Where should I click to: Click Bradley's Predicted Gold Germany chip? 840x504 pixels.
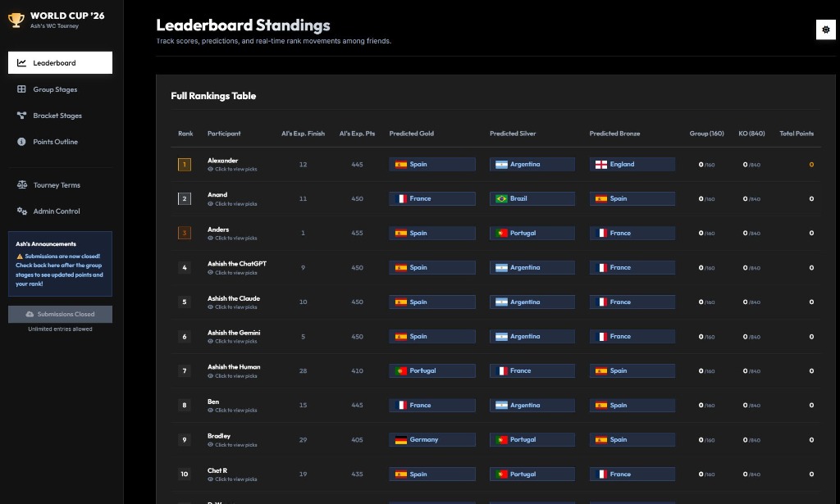432,440
